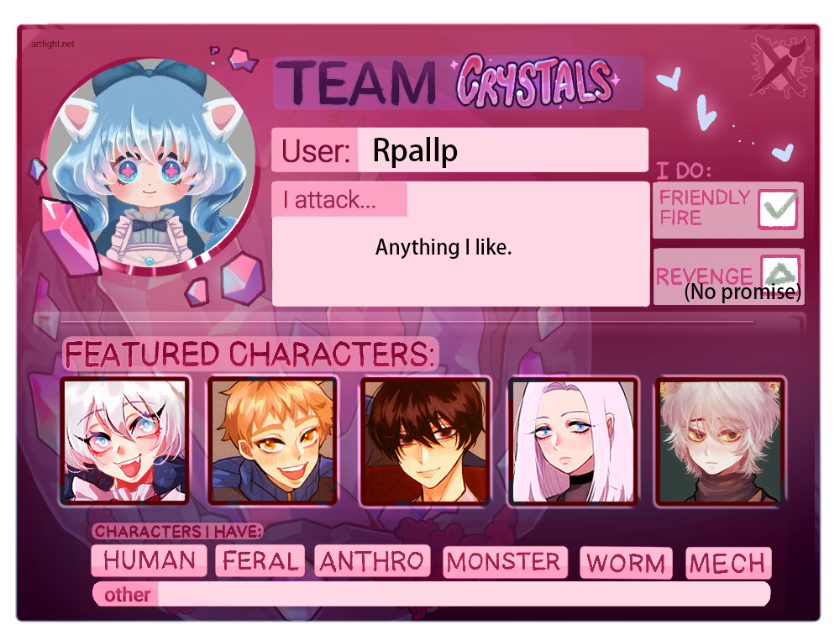The height and width of the screenshot is (641, 840).
Task: Select the MECH character tag
Action: point(728,563)
